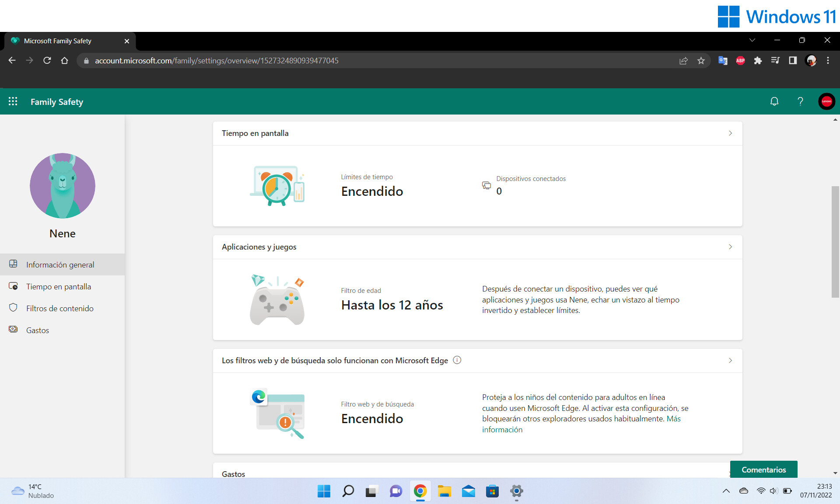This screenshot has height=504, width=840.
Task: Click the Google Translate icon in address bar
Action: (723, 61)
